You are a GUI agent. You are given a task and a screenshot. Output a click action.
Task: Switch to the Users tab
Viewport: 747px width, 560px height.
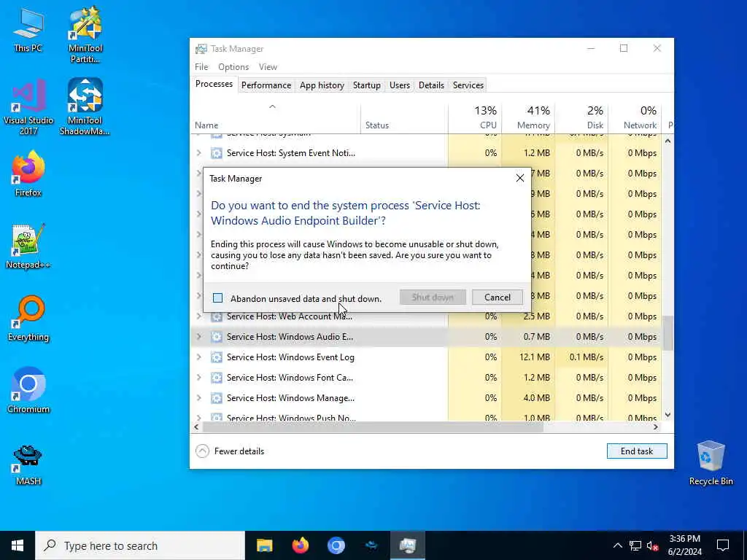(x=399, y=85)
